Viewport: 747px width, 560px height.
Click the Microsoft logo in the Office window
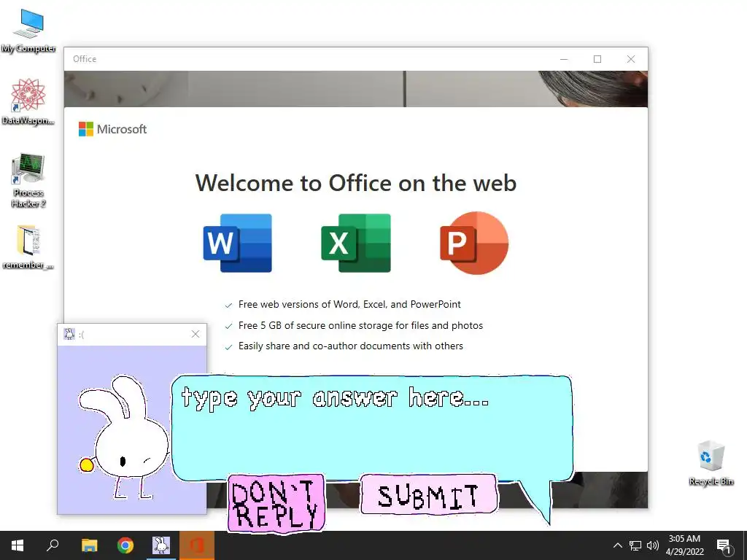pyautogui.click(x=112, y=129)
